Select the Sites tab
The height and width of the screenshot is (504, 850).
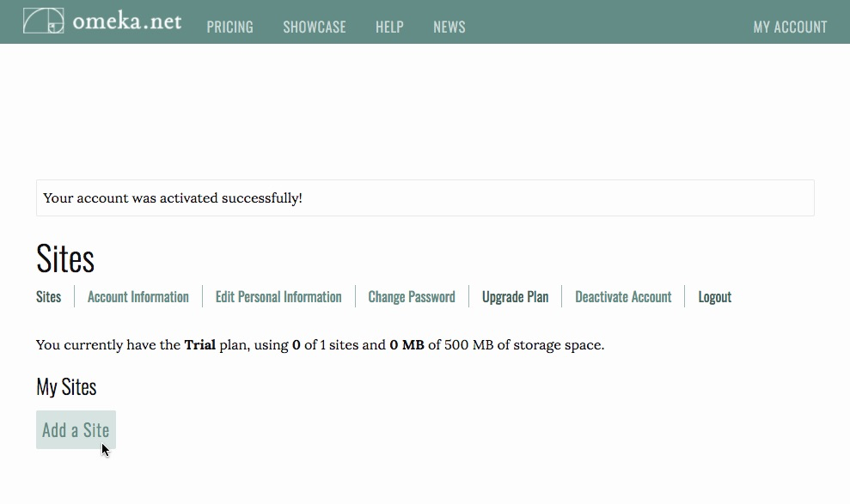pos(48,296)
